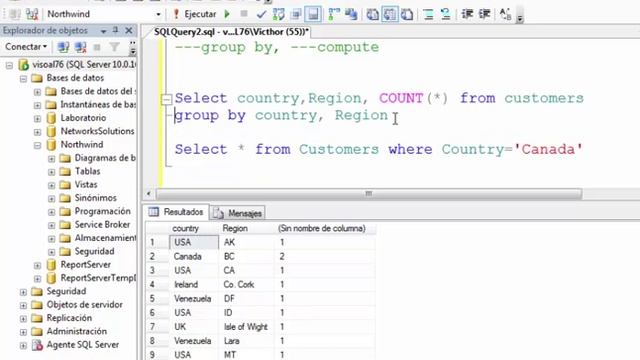Image resolution: width=640 pixels, height=360 pixels.
Task: Decrease indent of selected lines
Action: (x=467, y=15)
